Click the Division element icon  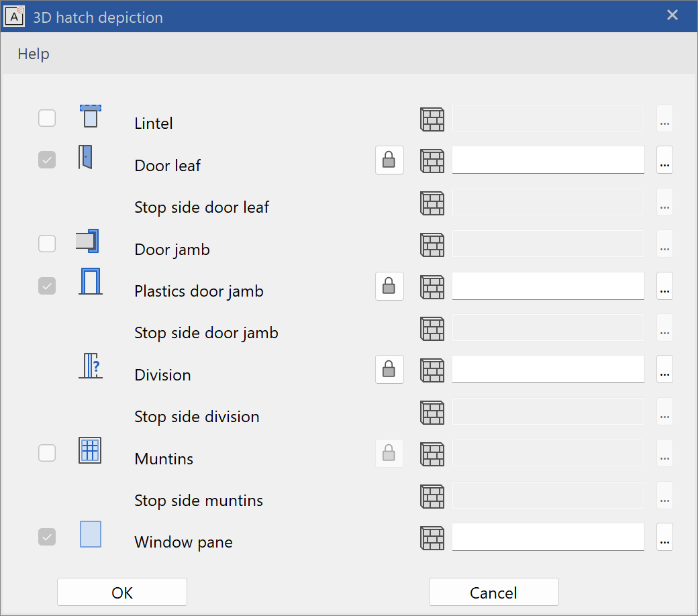click(91, 366)
